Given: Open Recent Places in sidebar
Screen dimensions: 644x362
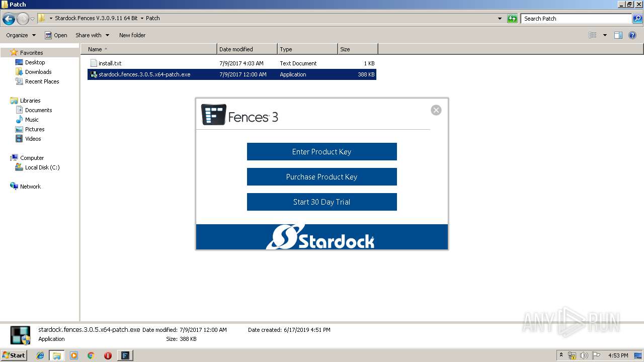Looking at the screenshot, I should coord(42,81).
